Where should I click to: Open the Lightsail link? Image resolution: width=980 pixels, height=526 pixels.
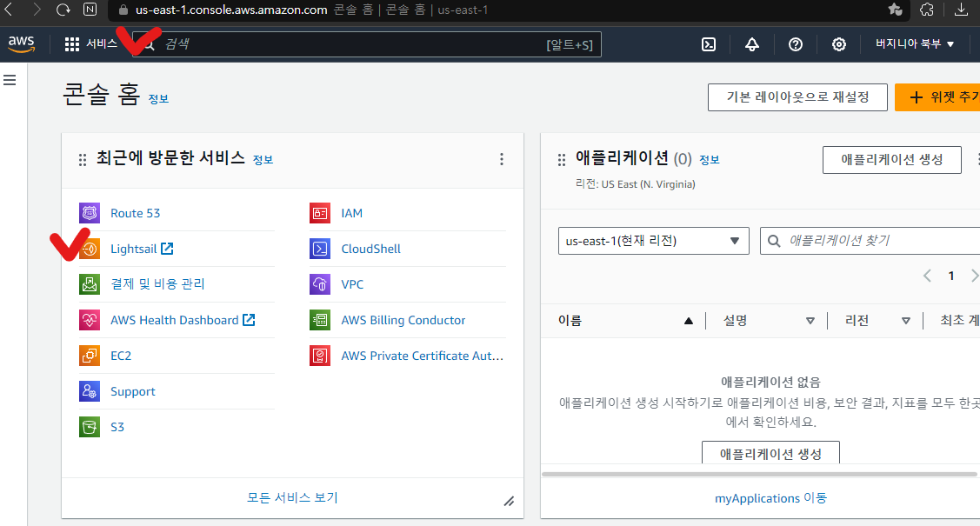(x=142, y=249)
